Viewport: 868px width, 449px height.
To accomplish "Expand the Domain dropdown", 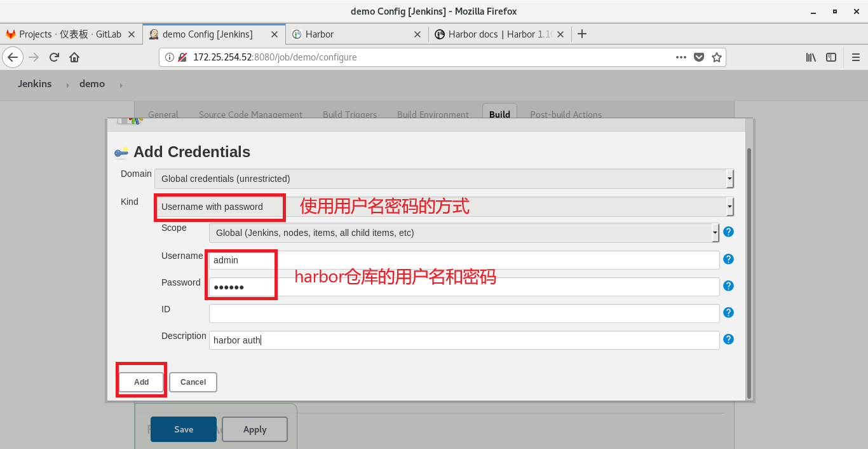I will tap(444, 179).
